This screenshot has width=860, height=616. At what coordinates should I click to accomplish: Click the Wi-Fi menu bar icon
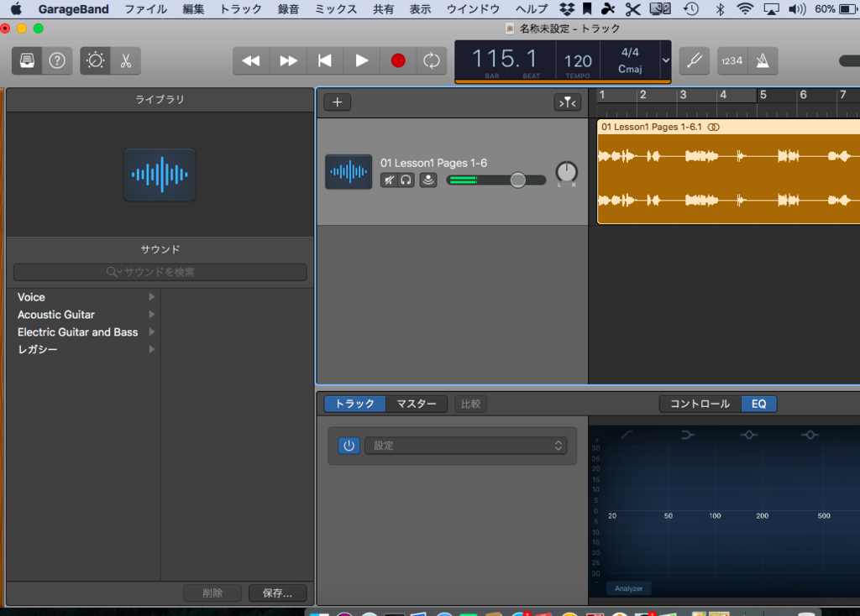(x=745, y=8)
